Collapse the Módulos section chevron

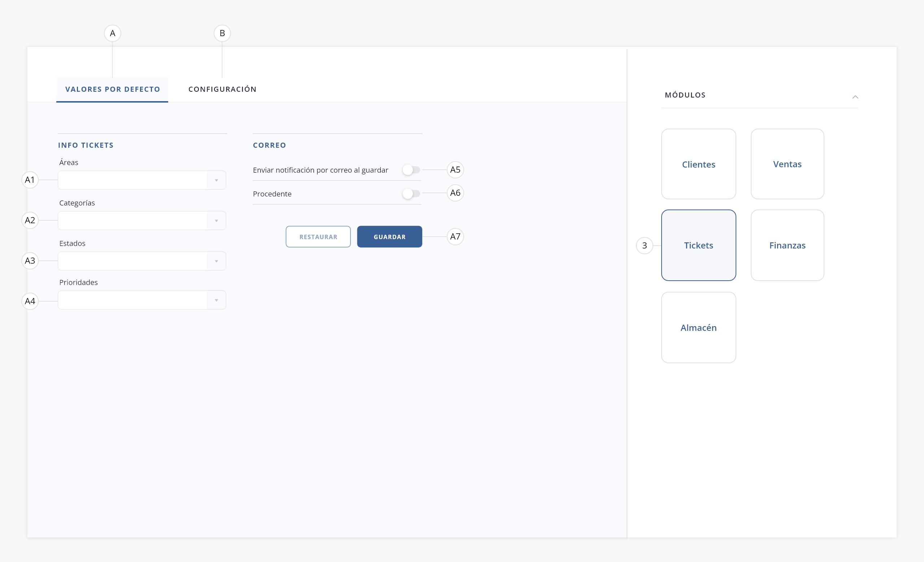(855, 97)
